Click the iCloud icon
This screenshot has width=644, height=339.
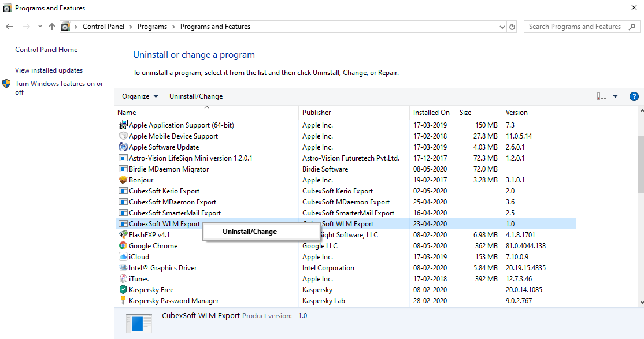tap(123, 257)
